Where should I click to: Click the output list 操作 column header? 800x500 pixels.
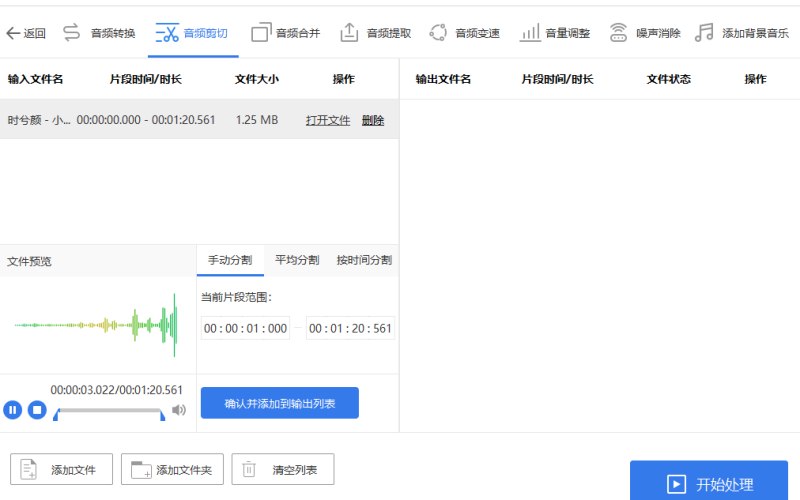(x=755, y=79)
